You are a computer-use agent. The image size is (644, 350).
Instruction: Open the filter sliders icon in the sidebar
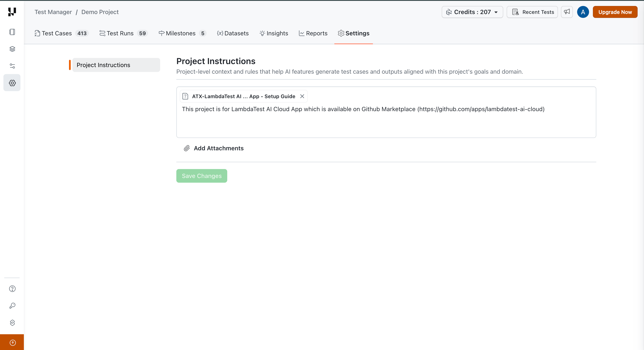(12, 66)
